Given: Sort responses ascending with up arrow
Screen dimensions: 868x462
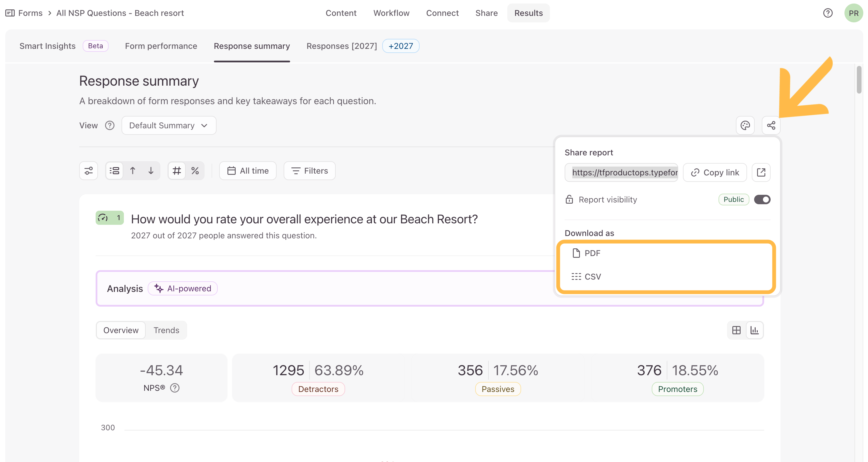Looking at the screenshot, I should point(133,171).
